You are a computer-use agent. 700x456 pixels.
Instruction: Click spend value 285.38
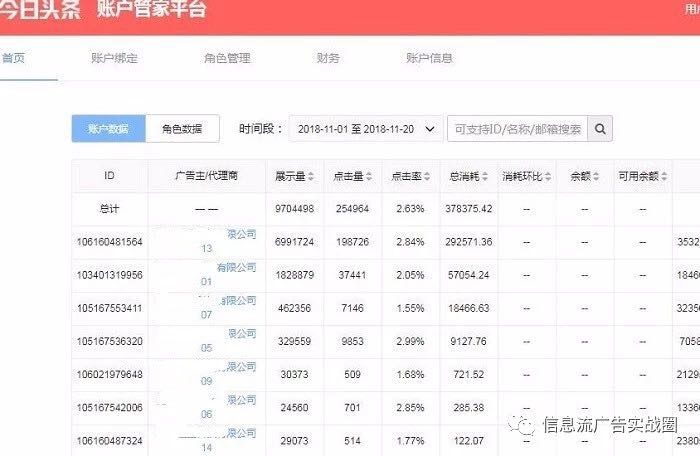tap(469, 408)
